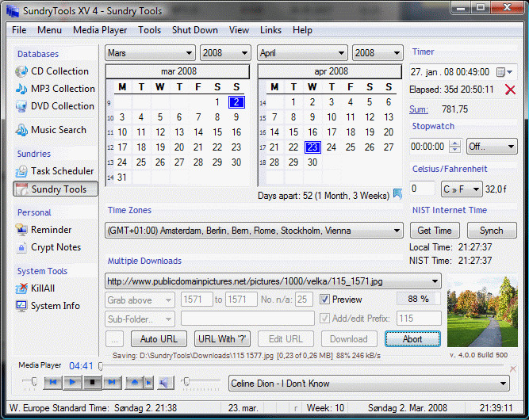Open the Menu menu

49,30
